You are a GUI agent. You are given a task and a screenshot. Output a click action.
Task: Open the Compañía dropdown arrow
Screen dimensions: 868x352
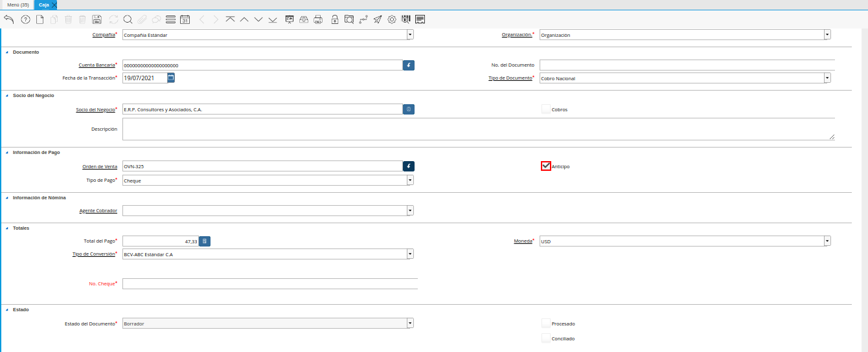410,35
